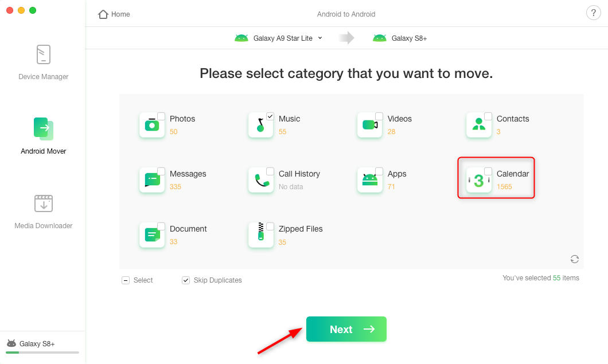Open help via the question mark button
Image resolution: width=608 pixels, height=364 pixels.
pos(593,12)
